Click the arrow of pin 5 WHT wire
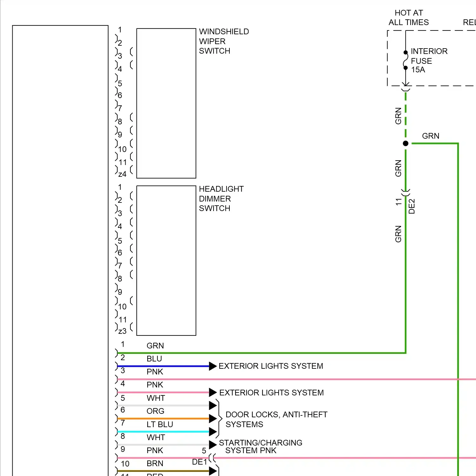The height and width of the screenshot is (476, 476). [213, 406]
